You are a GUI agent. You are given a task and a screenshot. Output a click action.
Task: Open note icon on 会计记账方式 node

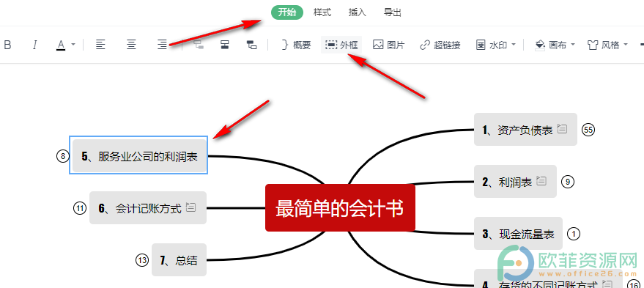point(190,207)
